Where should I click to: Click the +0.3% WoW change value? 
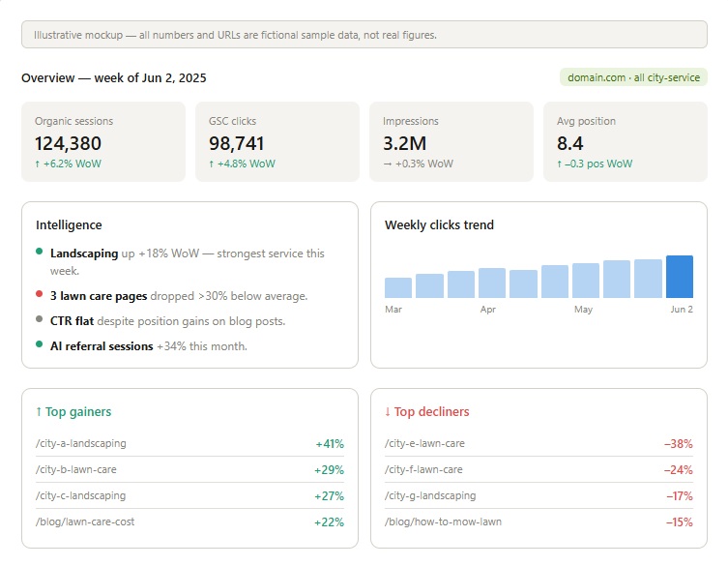(418, 164)
